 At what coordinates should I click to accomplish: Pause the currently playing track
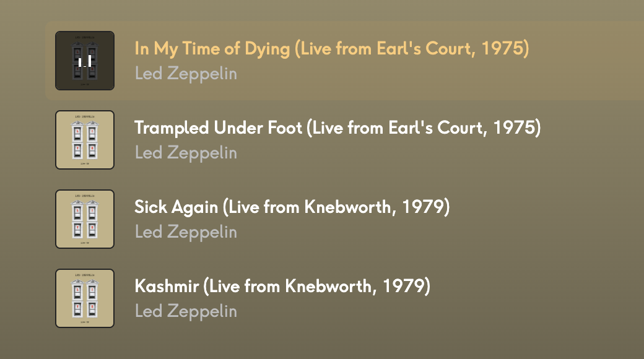pyautogui.click(x=85, y=61)
